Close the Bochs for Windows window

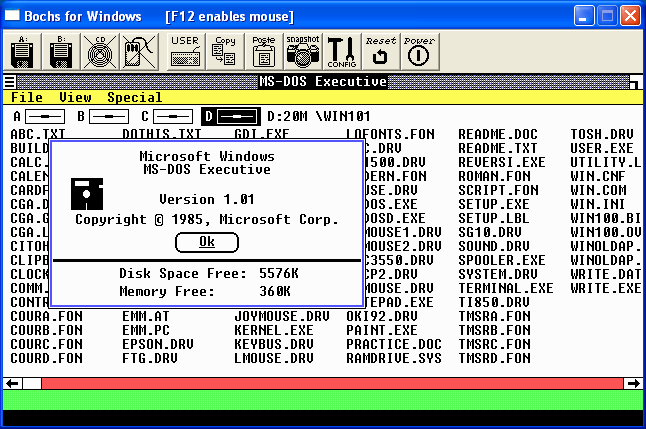coord(630,16)
